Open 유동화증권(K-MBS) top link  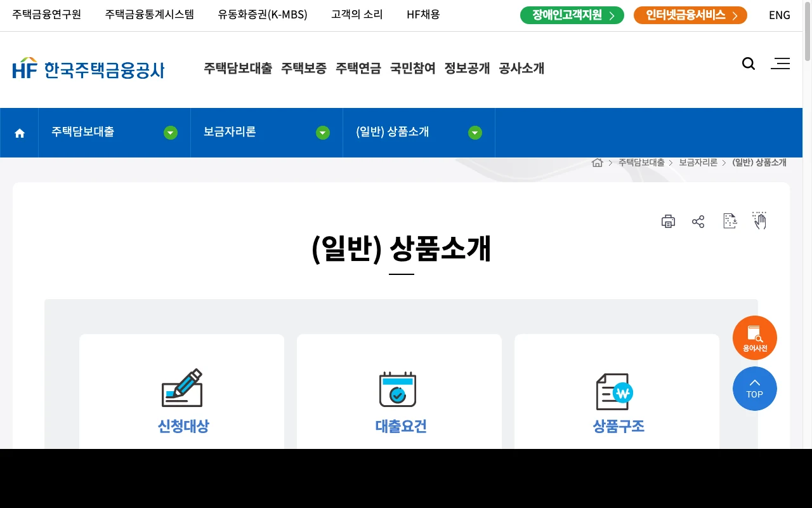[x=263, y=15]
